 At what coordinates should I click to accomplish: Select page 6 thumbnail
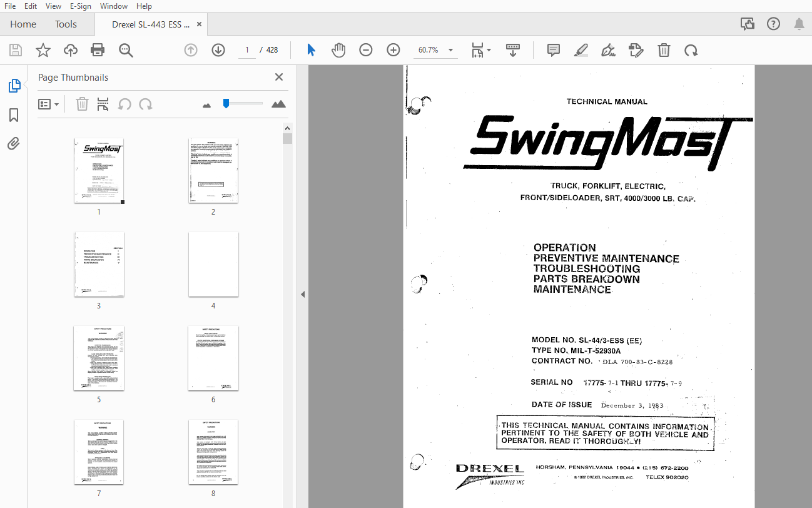(213, 358)
